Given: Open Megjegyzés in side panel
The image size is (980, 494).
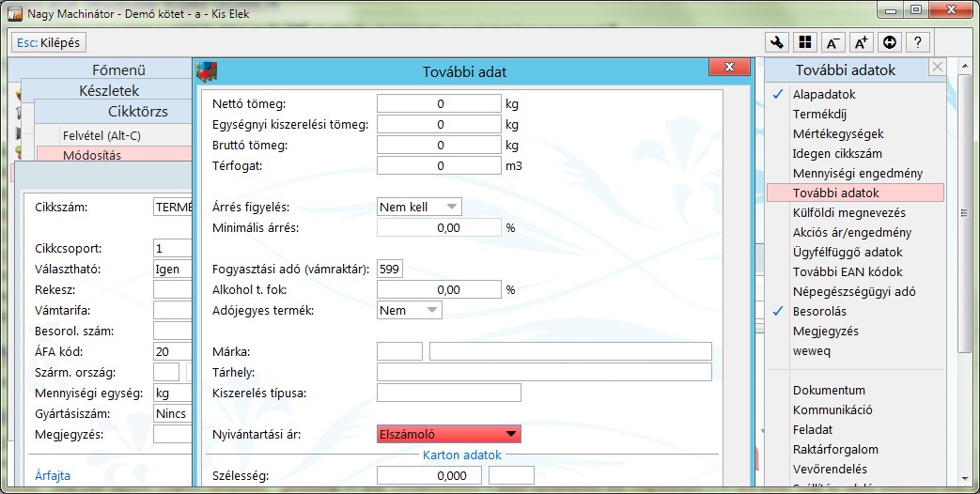Looking at the screenshot, I should click(826, 331).
